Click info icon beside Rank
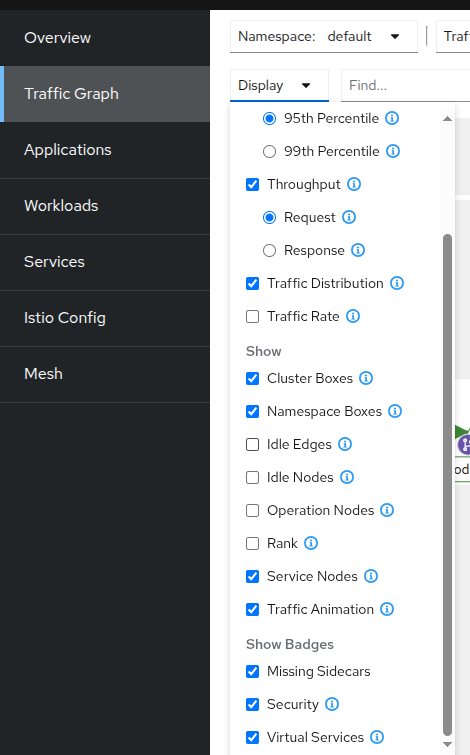Image resolution: width=470 pixels, height=755 pixels. (311, 543)
